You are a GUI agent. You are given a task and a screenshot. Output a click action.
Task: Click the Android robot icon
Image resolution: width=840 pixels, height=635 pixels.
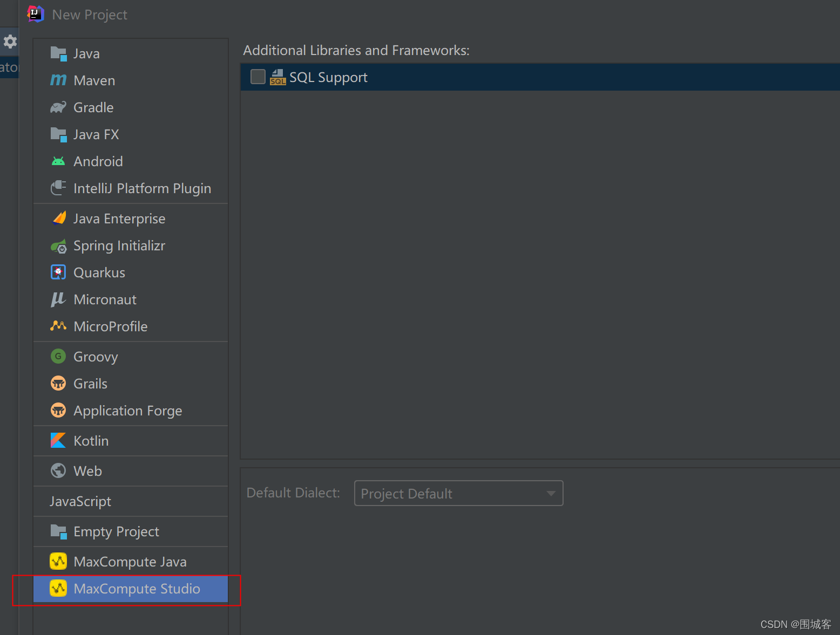pyautogui.click(x=58, y=161)
